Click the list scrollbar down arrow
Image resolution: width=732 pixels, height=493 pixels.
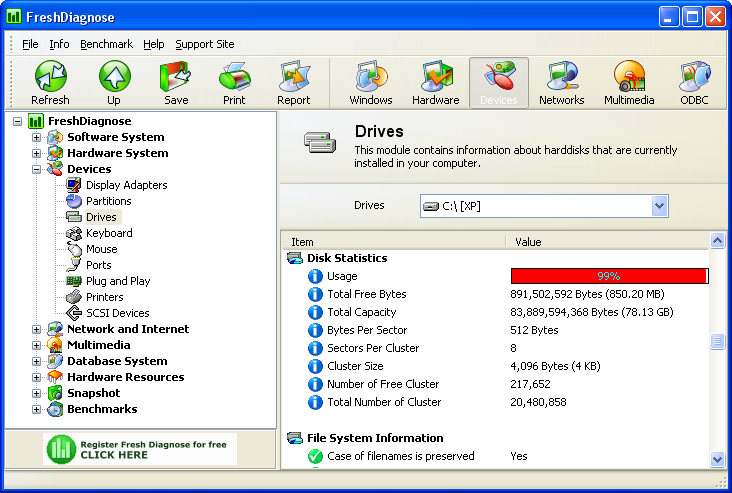coord(717,459)
